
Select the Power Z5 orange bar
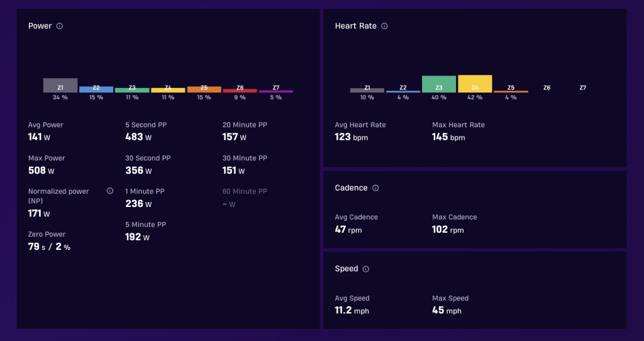[204, 89]
